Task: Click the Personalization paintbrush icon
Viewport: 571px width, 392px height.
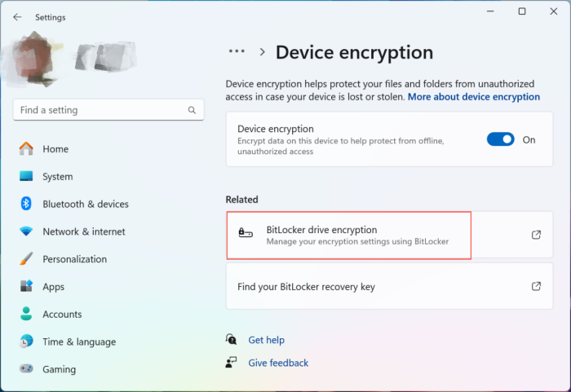Action: [26, 259]
